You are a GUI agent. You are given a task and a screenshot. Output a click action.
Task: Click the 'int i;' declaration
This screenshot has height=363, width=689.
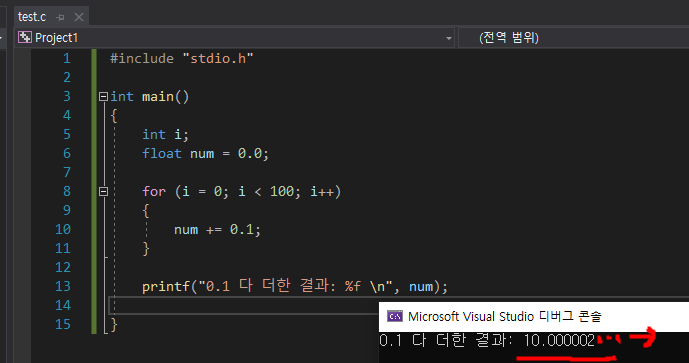[165, 134]
